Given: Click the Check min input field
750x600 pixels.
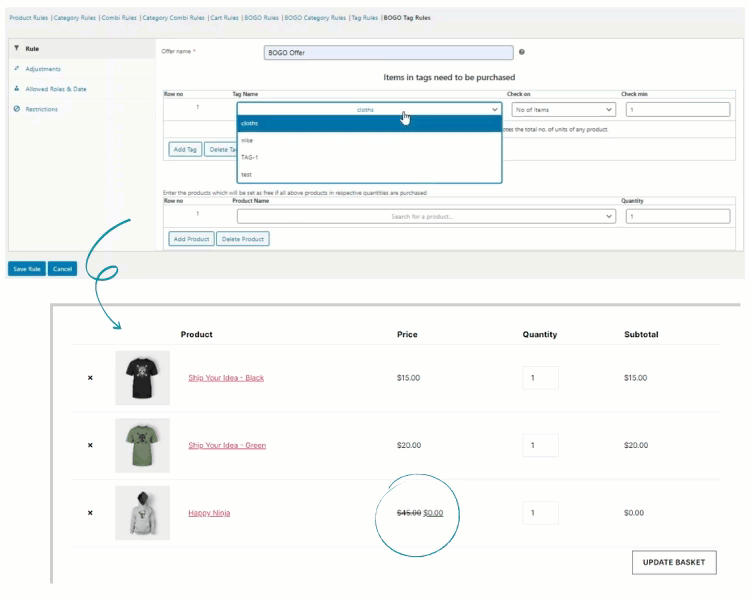Looking at the screenshot, I should pyautogui.click(x=678, y=110).
